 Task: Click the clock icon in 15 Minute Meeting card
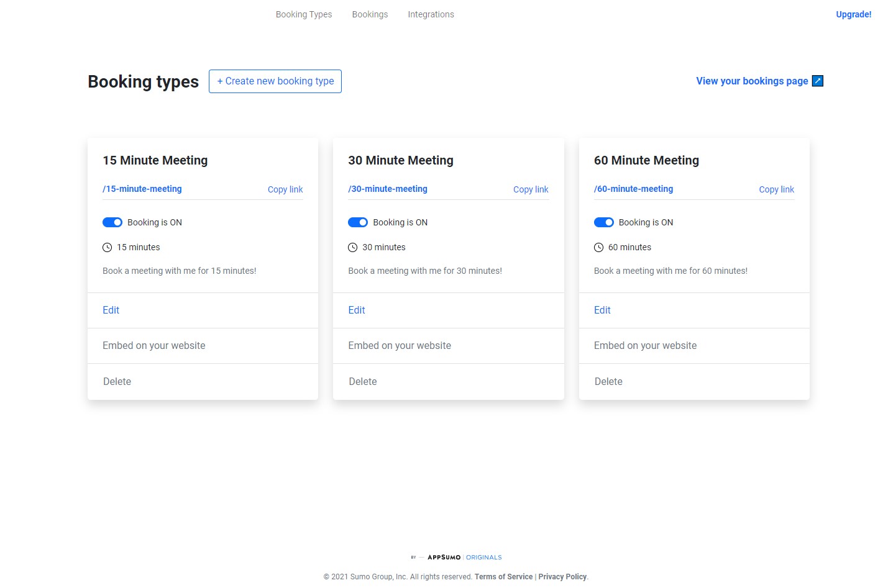tap(107, 247)
